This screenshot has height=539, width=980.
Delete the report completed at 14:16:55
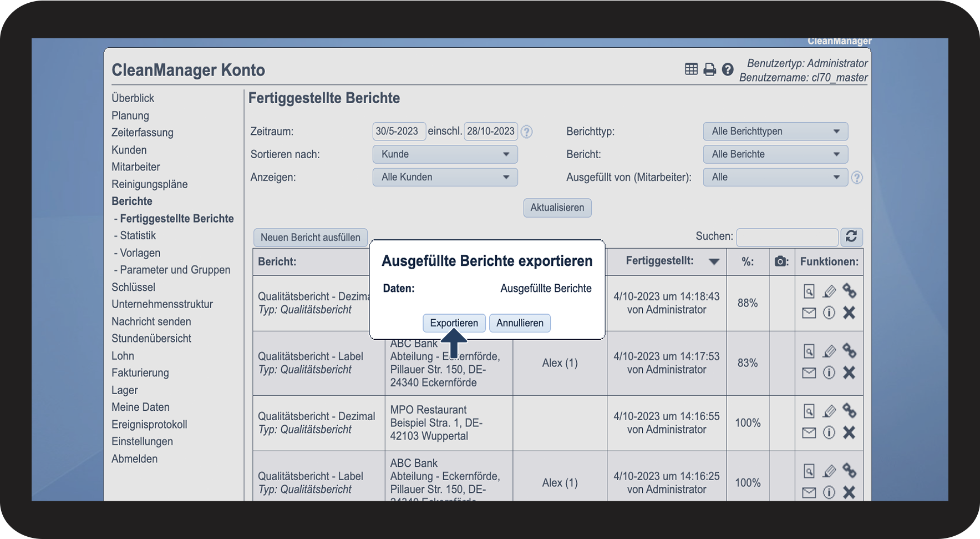[x=849, y=432]
